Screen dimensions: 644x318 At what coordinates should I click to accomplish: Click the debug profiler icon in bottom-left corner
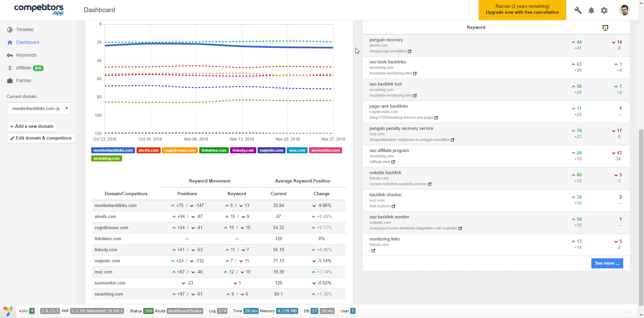pyautogui.click(x=7, y=311)
